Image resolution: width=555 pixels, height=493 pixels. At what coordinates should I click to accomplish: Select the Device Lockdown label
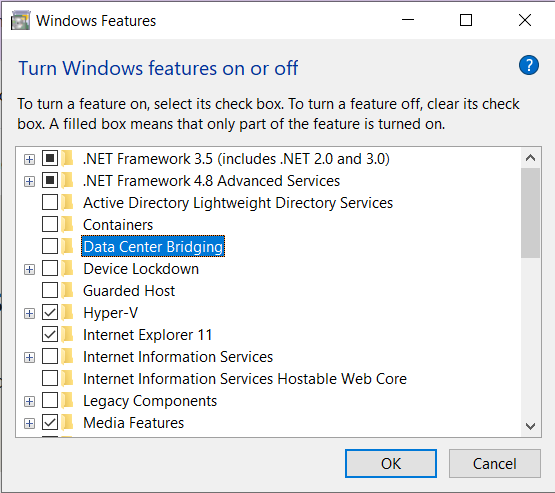point(141,269)
